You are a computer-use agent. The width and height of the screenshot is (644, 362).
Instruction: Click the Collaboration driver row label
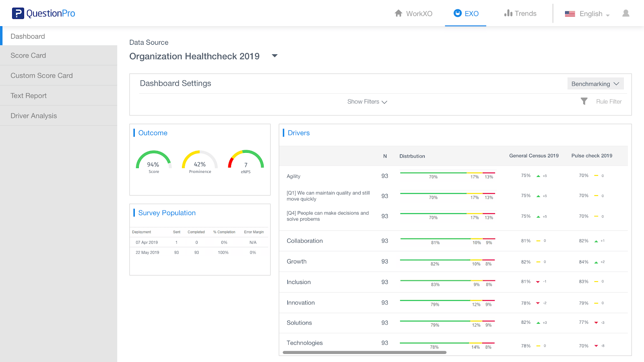pyautogui.click(x=305, y=241)
